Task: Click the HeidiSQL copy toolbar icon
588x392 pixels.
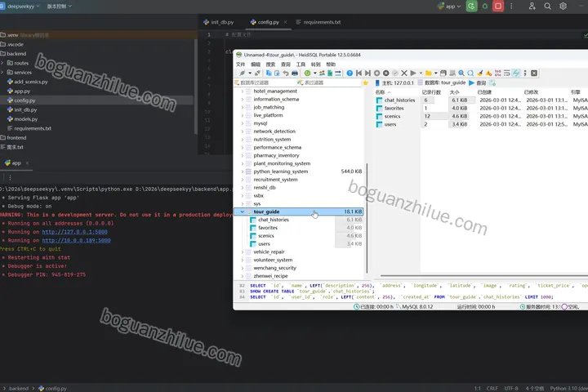Action: click(x=269, y=73)
